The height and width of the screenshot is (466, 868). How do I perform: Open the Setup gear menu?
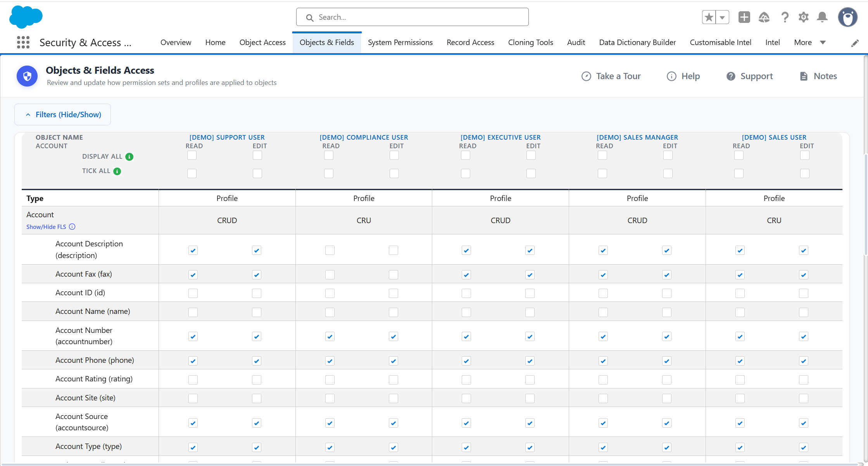[x=804, y=17]
